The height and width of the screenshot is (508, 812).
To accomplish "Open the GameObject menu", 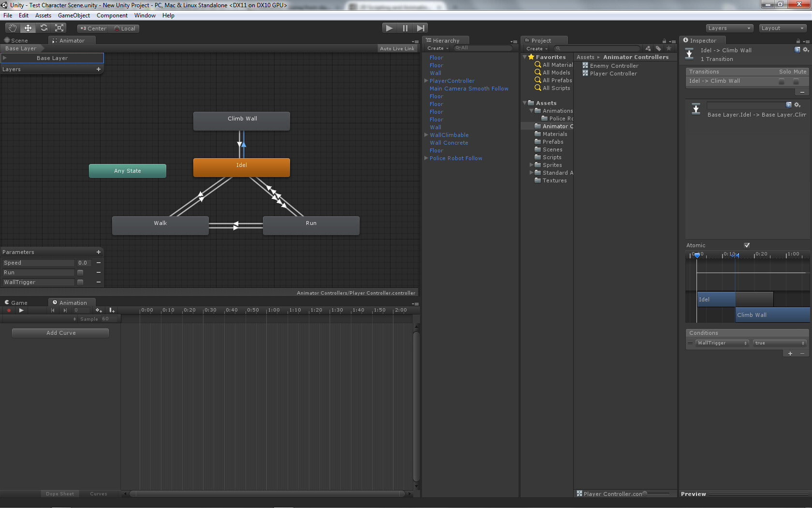I will click(x=73, y=15).
